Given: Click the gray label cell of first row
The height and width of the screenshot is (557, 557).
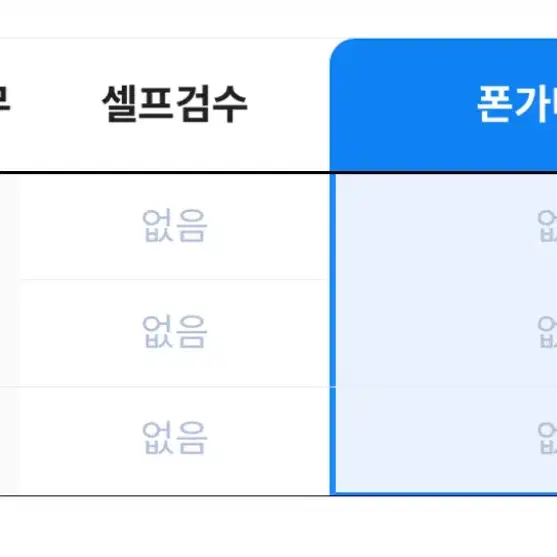Looking at the screenshot, I should point(9,227).
